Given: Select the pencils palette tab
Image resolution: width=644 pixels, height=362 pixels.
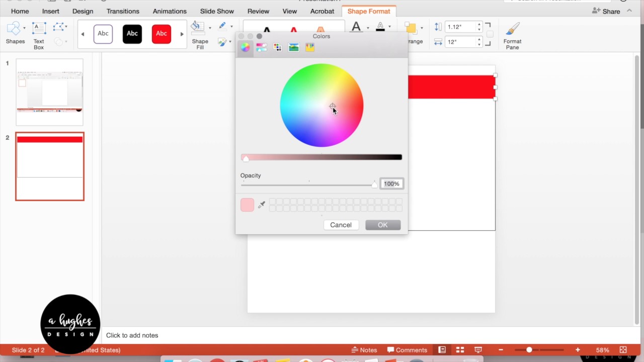Looking at the screenshot, I should [x=309, y=47].
